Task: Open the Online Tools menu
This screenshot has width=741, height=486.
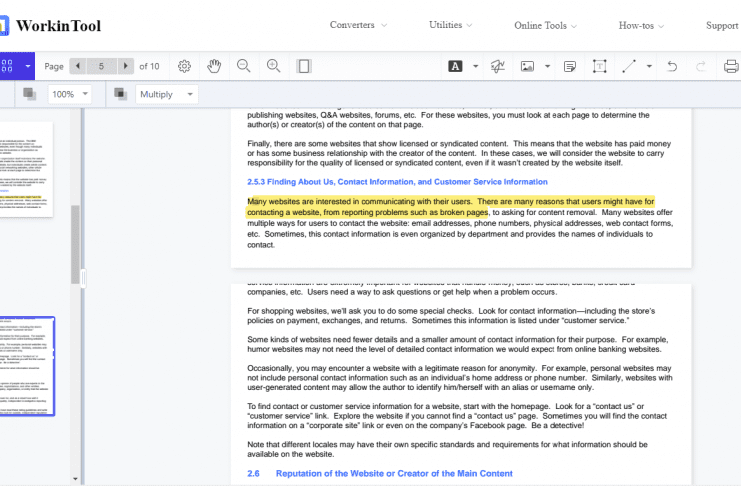Action: 545,26
